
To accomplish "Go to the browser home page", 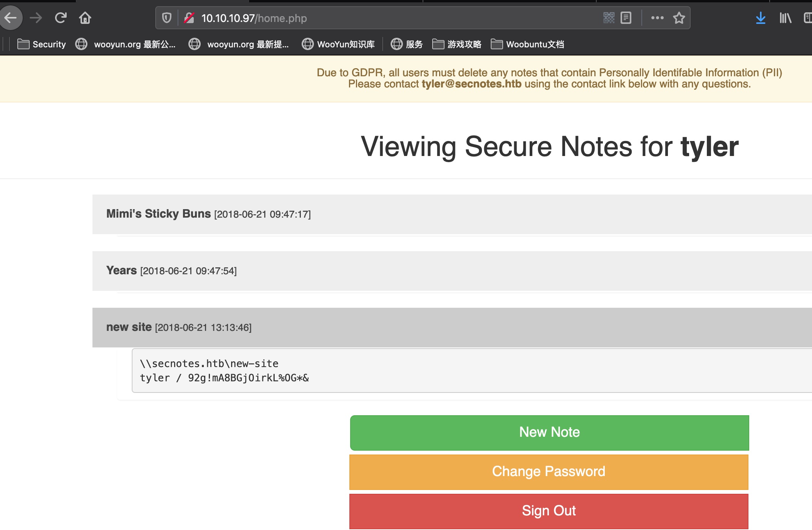I will pyautogui.click(x=85, y=18).
